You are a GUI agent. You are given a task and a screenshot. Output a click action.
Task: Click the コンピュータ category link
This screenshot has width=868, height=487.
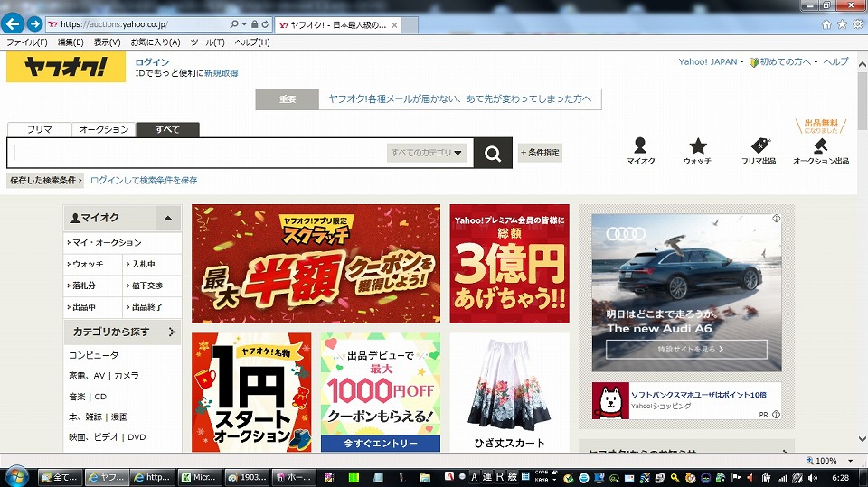[95, 355]
